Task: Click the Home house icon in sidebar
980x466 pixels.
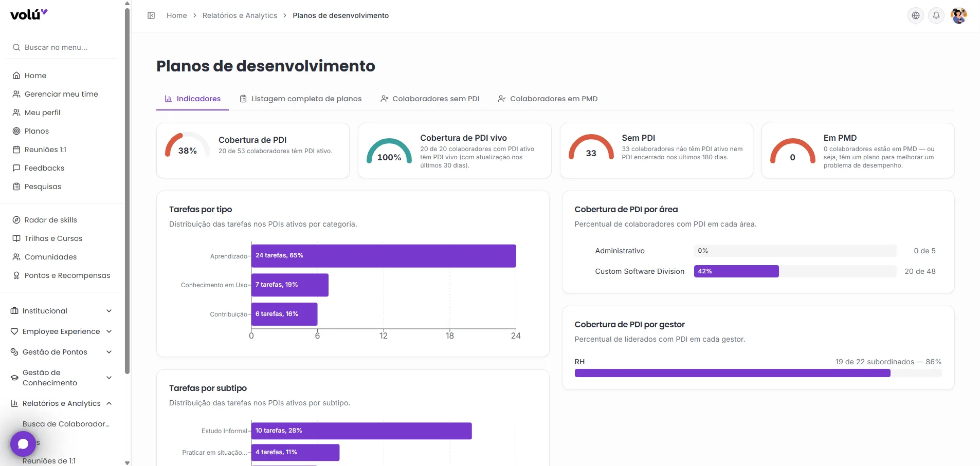Action: tap(16, 76)
